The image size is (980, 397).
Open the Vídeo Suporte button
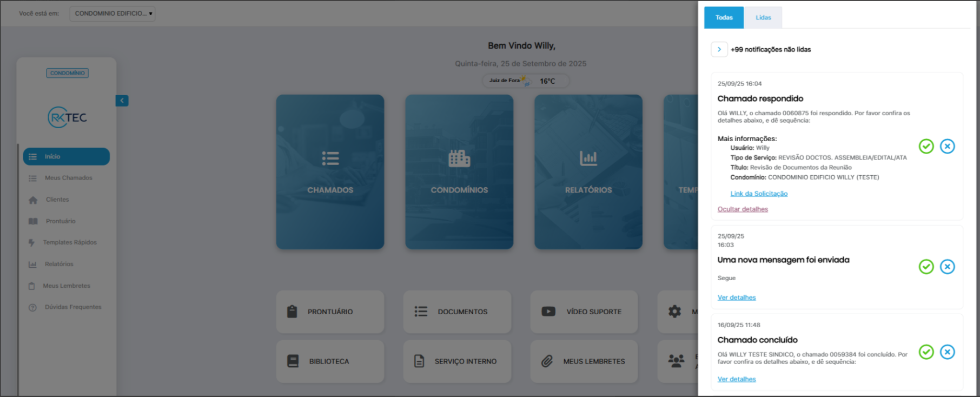pyautogui.click(x=584, y=312)
